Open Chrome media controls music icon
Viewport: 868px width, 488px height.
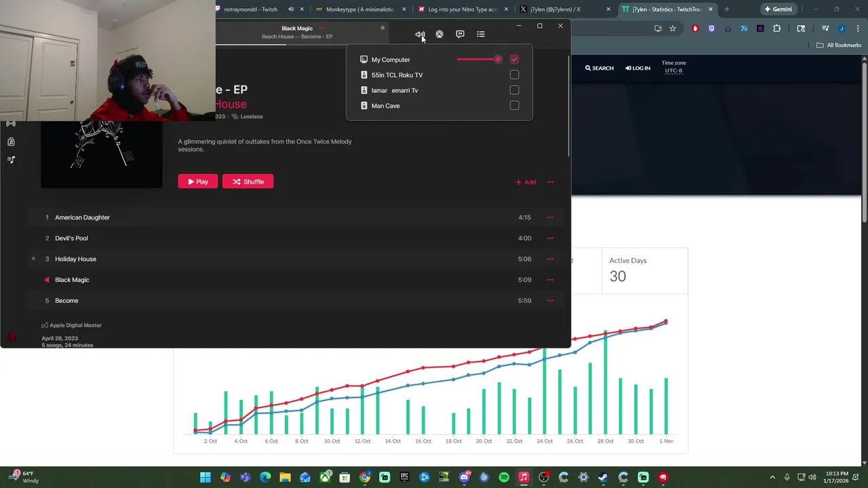click(x=825, y=28)
